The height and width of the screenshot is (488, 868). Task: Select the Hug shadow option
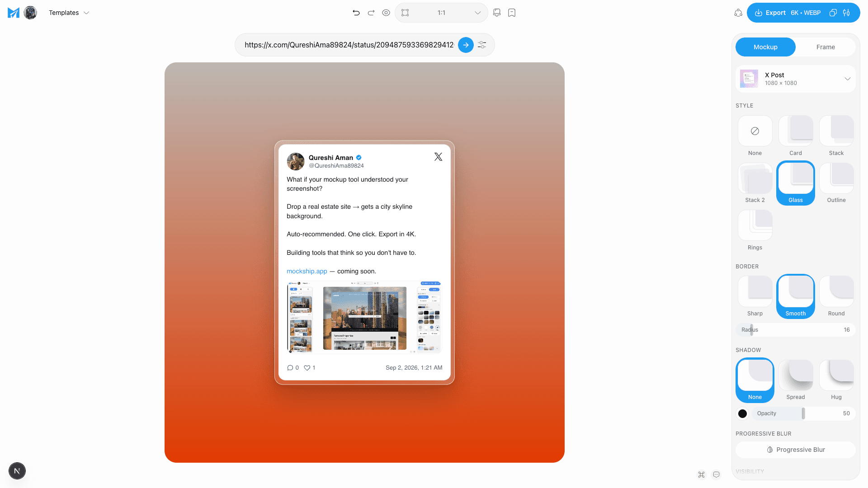coord(836,380)
